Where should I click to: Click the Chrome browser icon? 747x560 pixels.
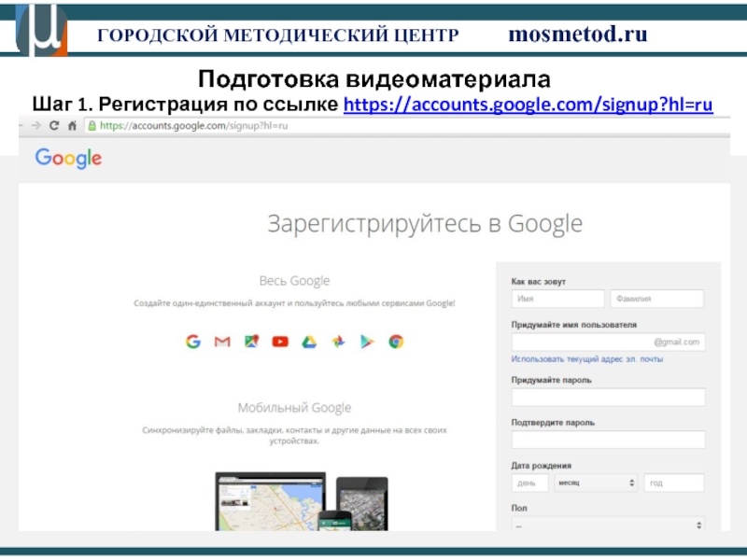[396, 342]
